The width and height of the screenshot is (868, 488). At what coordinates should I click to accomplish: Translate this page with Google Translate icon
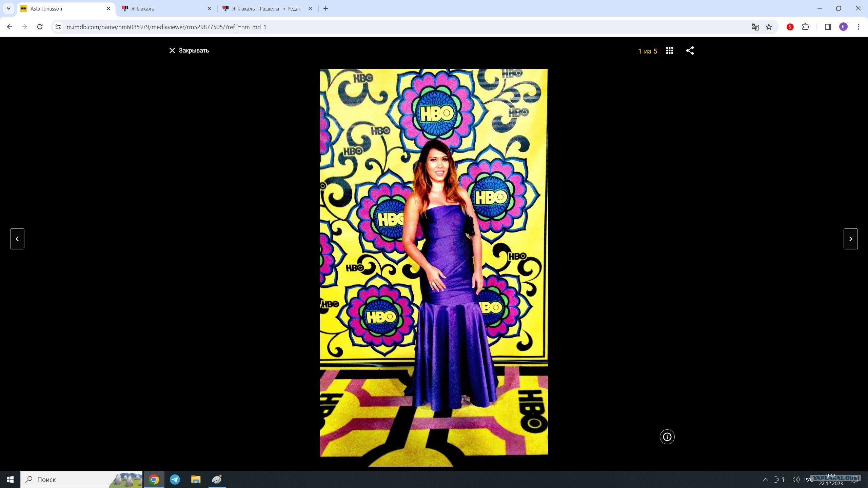(755, 27)
